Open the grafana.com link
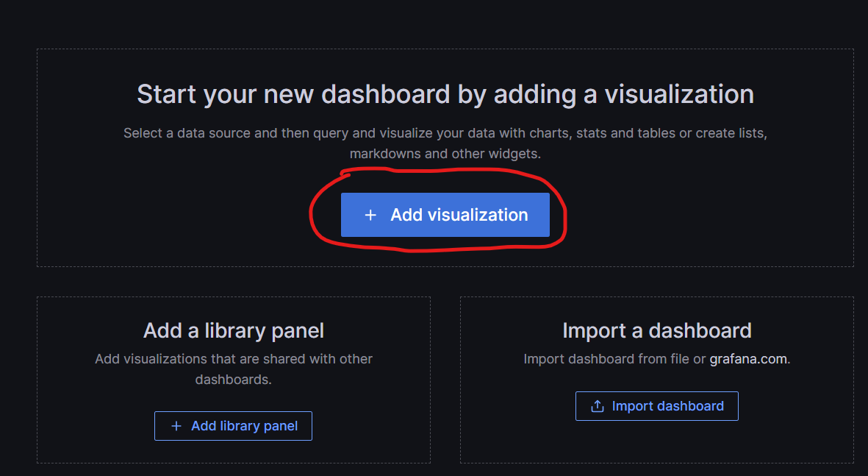Viewport: 868px width, 476px height. [748, 358]
